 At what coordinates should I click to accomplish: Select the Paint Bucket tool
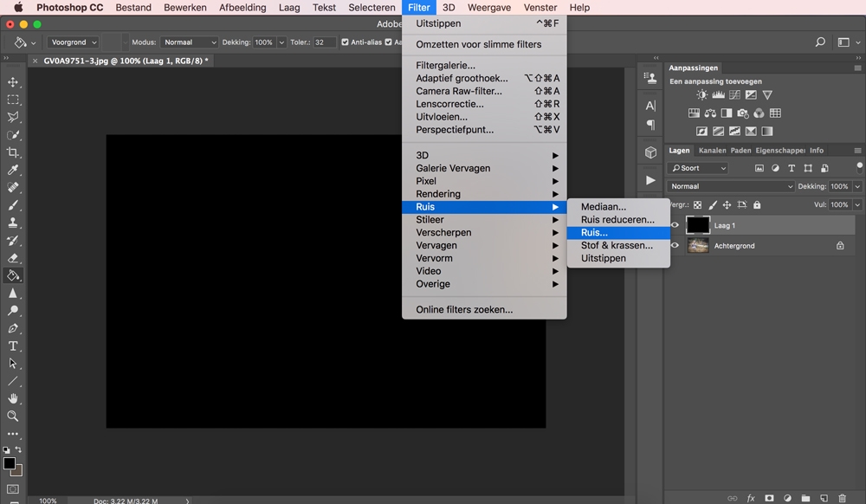point(13,275)
